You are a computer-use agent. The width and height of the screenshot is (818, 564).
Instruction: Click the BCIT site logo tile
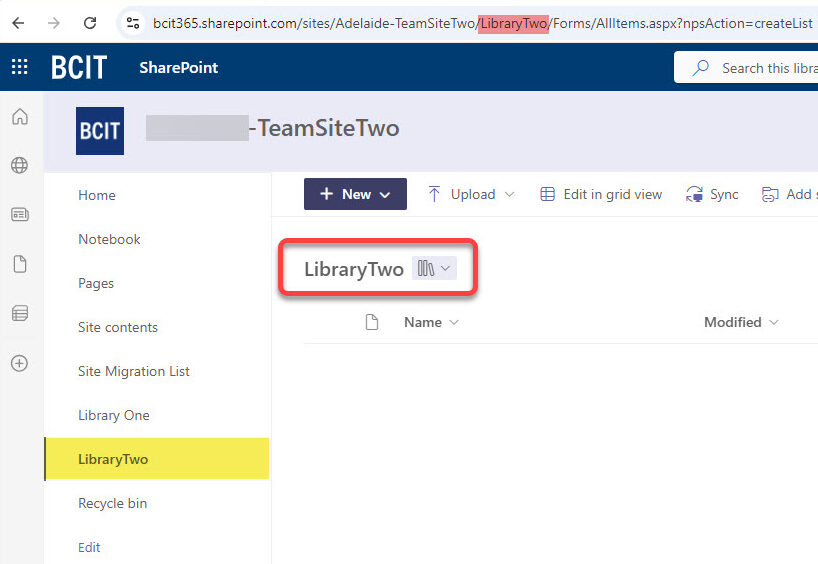100,131
